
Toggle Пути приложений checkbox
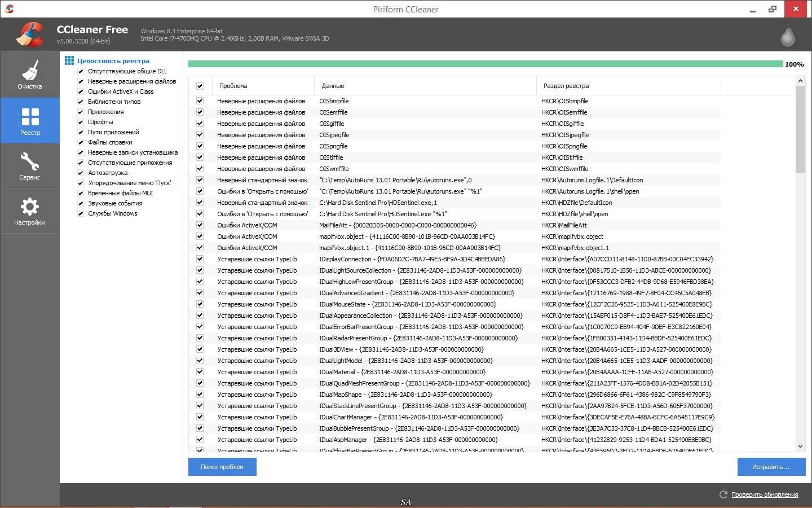click(x=81, y=132)
